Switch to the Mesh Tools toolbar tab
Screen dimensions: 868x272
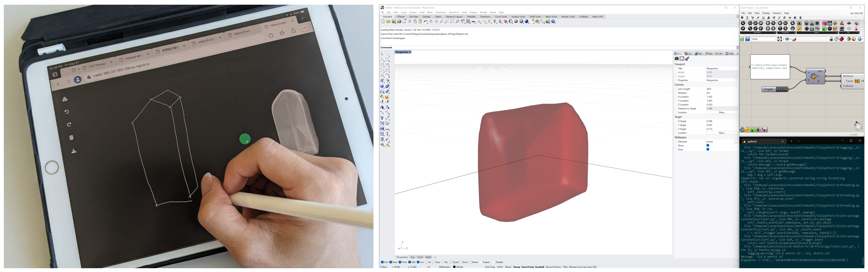(x=551, y=16)
